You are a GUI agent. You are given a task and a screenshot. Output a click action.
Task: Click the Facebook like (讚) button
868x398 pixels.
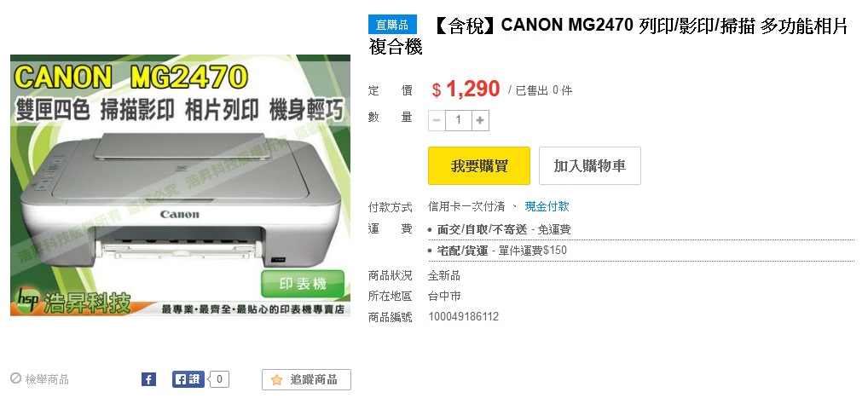point(188,379)
